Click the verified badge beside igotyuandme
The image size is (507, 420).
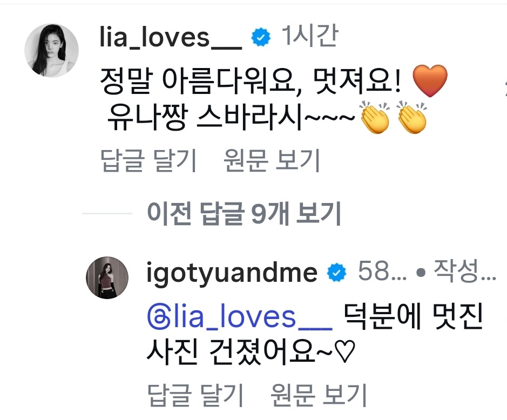click(337, 274)
